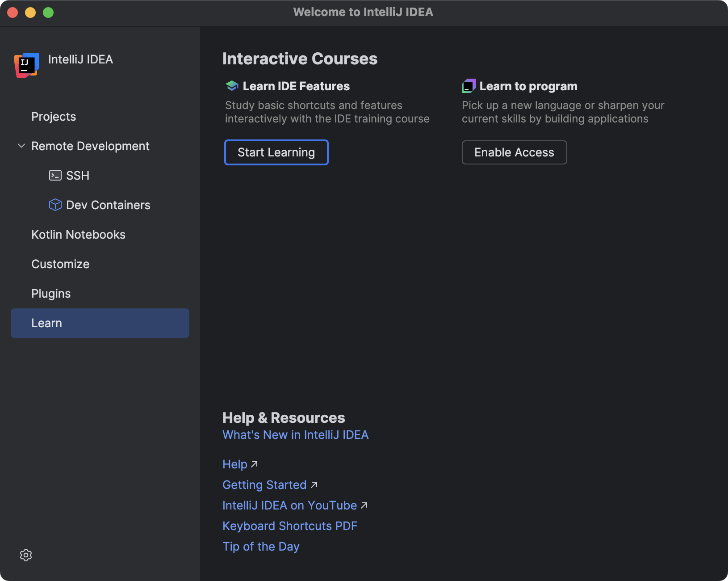Viewport: 728px width, 581px height.
Task: Show the Tip of the Day
Action: click(x=261, y=546)
